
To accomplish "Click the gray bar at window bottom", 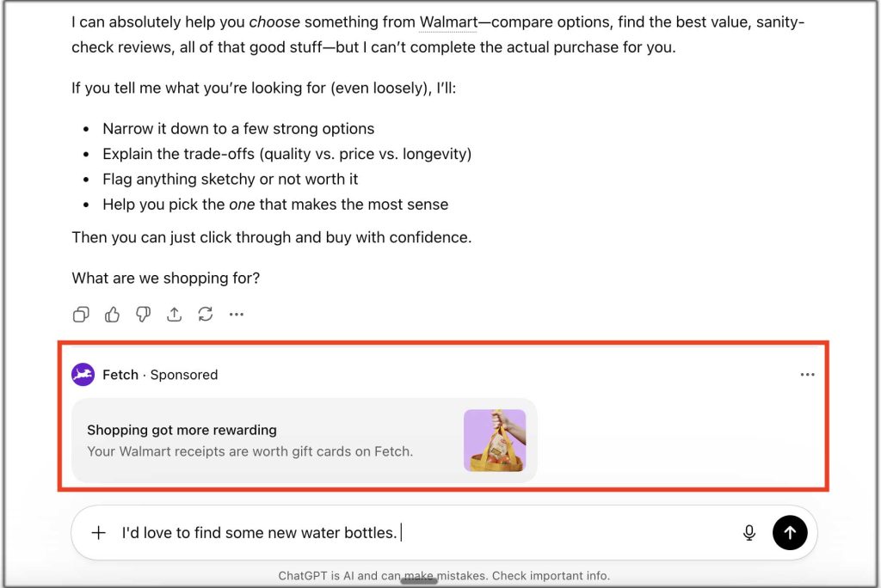I will coord(419,581).
